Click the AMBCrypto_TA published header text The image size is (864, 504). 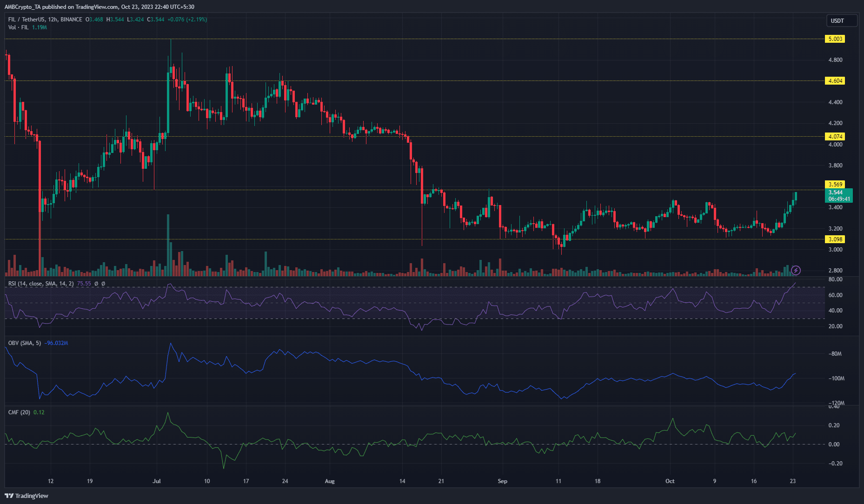100,7
